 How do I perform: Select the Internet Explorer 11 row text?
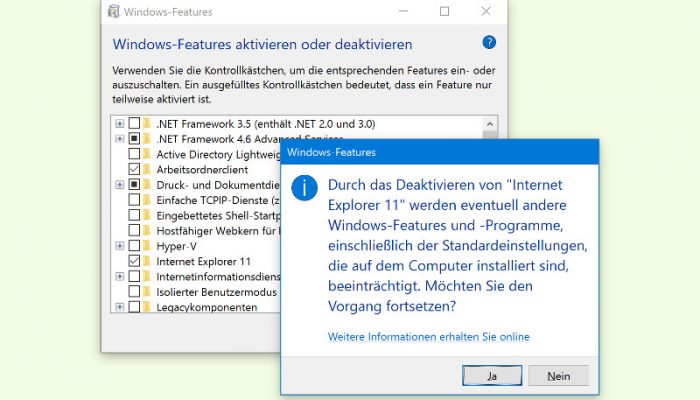pos(204,261)
